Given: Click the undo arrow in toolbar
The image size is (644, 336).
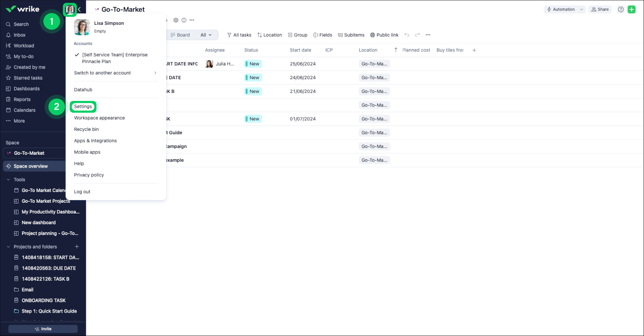Looking at the screenshot, I should click(407, 35).
